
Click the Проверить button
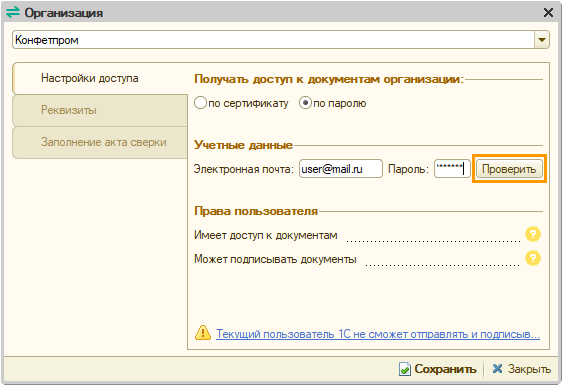coord(509,169)
